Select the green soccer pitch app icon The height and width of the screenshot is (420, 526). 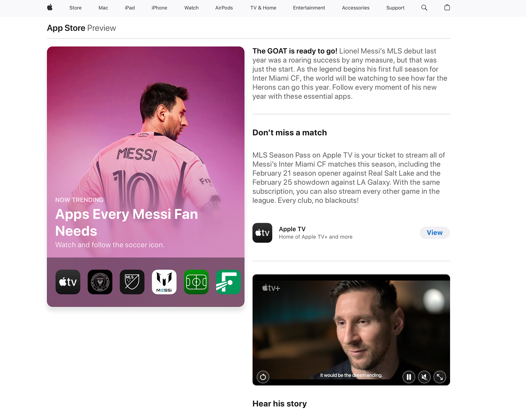[x=196, y=282]
